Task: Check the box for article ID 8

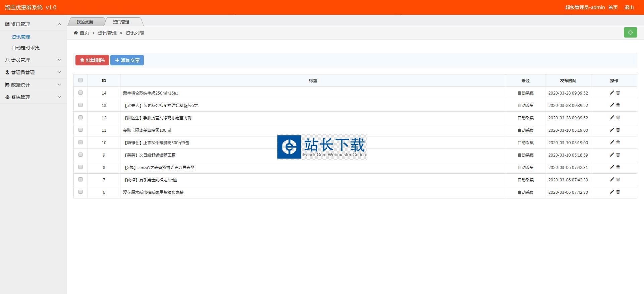Action: [80, 167]
